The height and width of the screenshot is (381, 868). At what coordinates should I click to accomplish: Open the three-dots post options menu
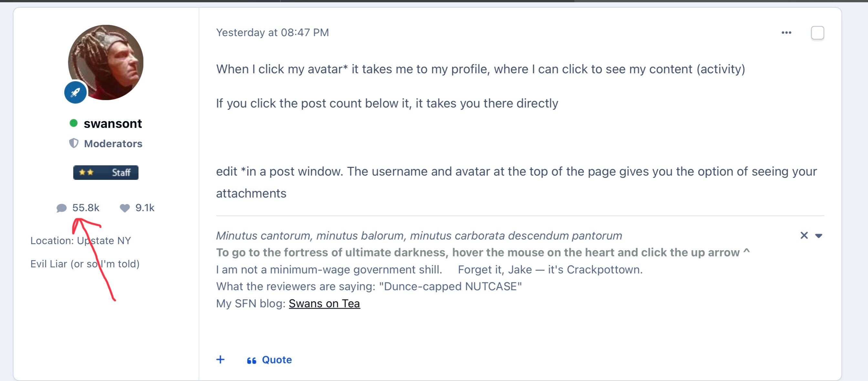click(786, 33)
